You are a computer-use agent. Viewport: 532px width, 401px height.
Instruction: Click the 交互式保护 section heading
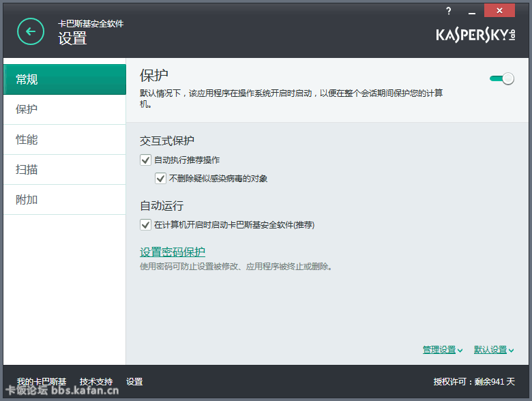point(167,140)
